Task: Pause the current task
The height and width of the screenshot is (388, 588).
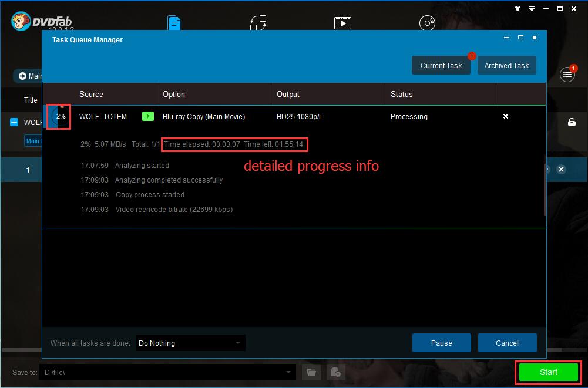Action: (x=441, y=343)
